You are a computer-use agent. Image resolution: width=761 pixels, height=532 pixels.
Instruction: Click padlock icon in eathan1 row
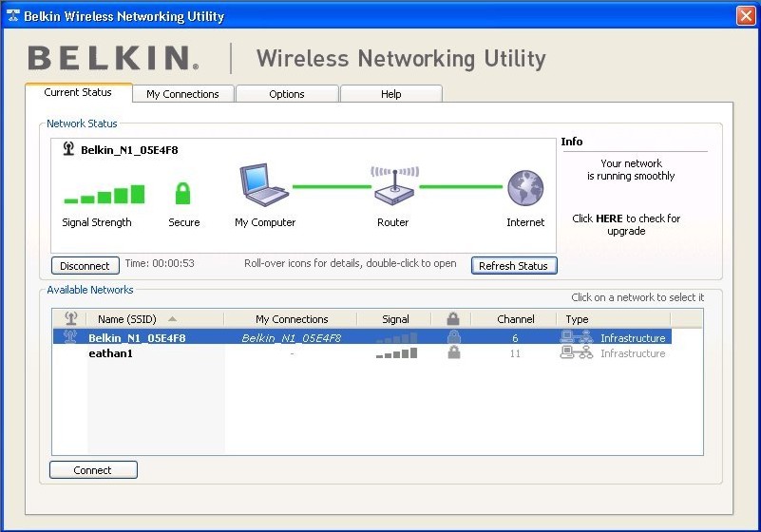pos(454,352)
